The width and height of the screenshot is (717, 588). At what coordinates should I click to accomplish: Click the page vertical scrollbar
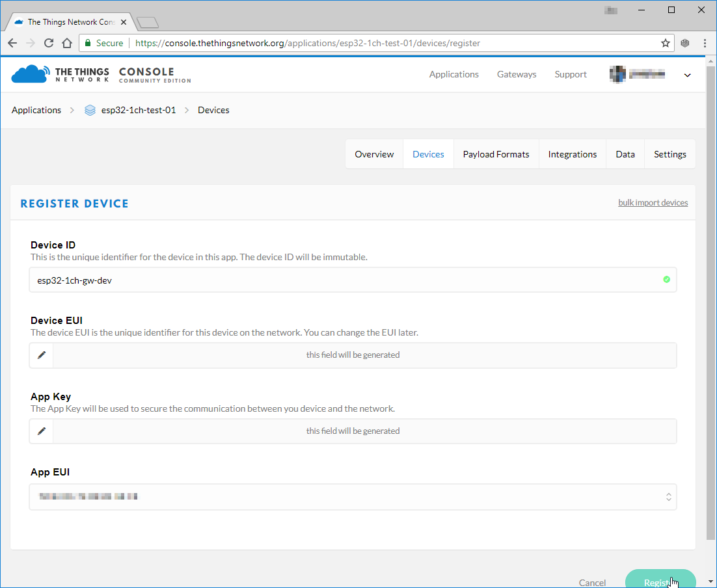(x=710, y=302)
